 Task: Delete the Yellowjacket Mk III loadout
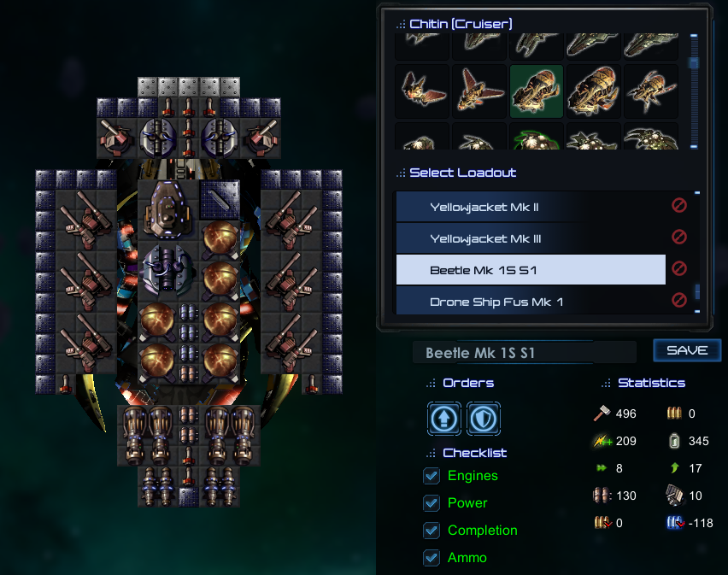(679, 237)
